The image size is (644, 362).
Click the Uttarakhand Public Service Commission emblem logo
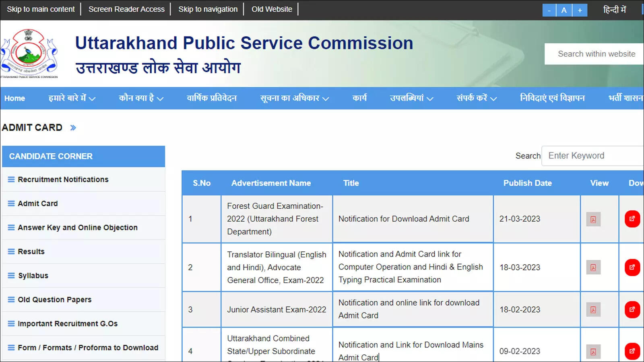29,53
